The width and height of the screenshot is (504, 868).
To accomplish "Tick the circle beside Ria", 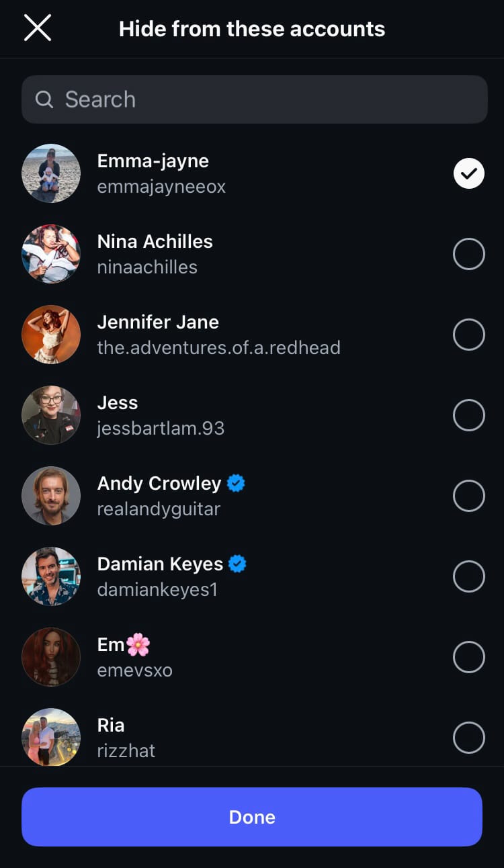I will pos(468,738).
